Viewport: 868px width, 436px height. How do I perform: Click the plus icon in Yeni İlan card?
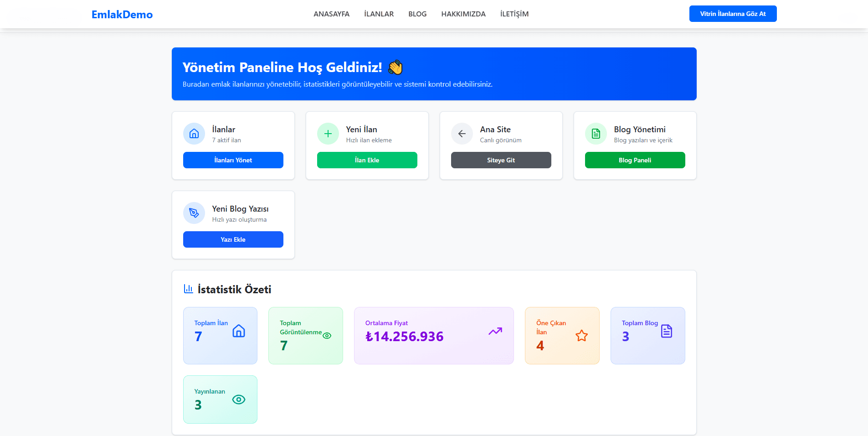click(x=328, y=134)
